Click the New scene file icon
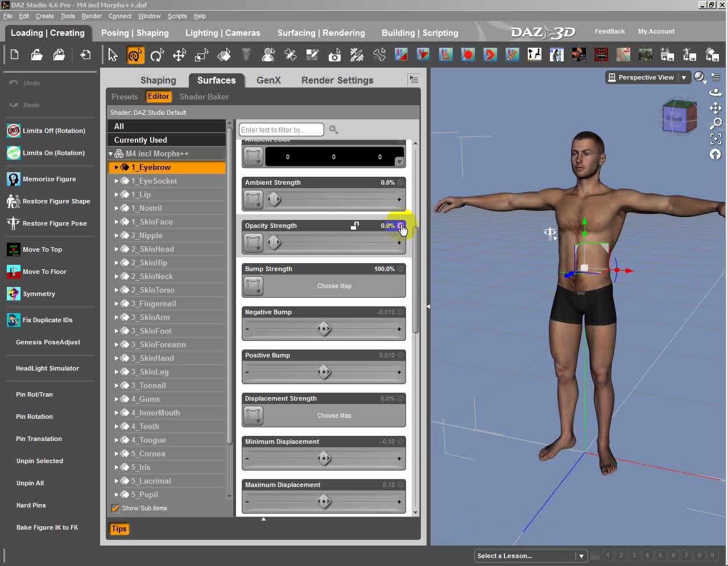The image size is (728, 566). pyautogui.click(x=15, y=55)
